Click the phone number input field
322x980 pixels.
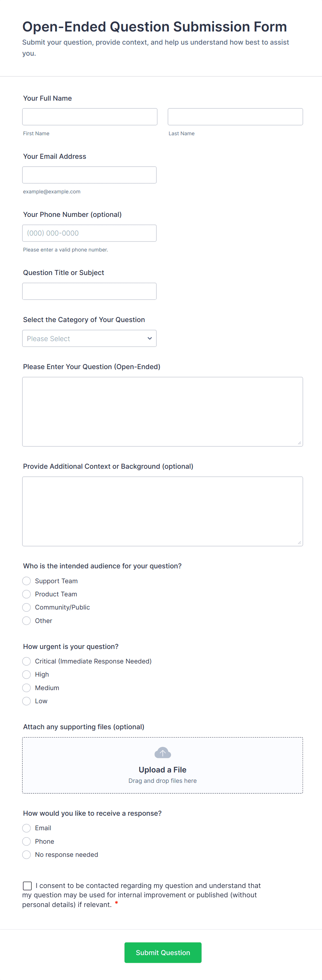[89, 233]
